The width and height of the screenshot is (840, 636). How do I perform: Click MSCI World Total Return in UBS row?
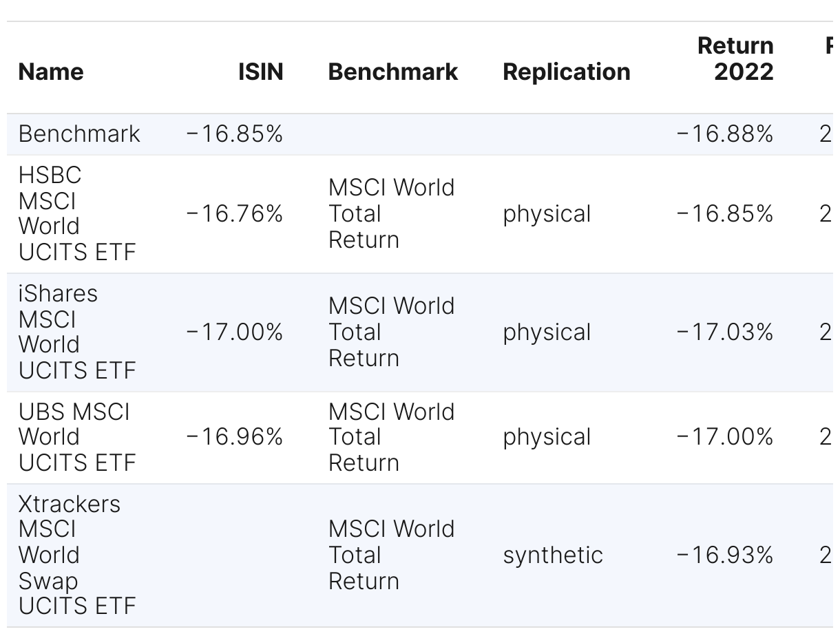[391, 437]
